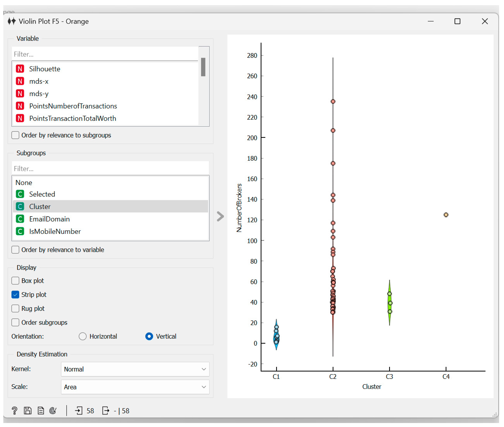Select Horizontal orientation

tap(83, 336)
